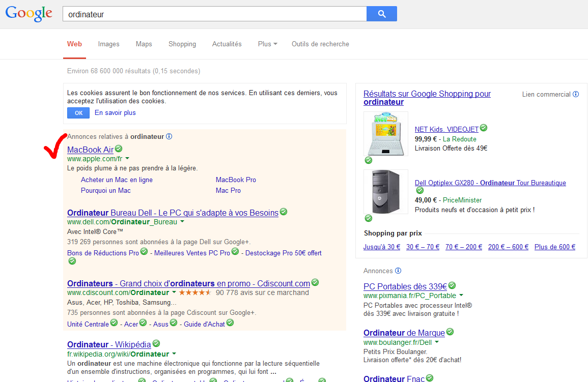Click info icon next to right-column Annonces
588x382 pixels.
(398, 271)
